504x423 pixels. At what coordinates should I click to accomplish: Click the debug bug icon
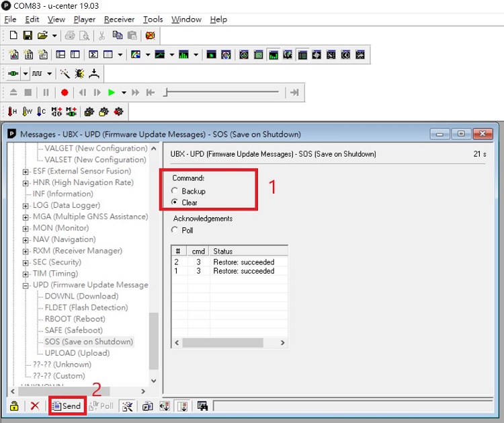(79, 73)
